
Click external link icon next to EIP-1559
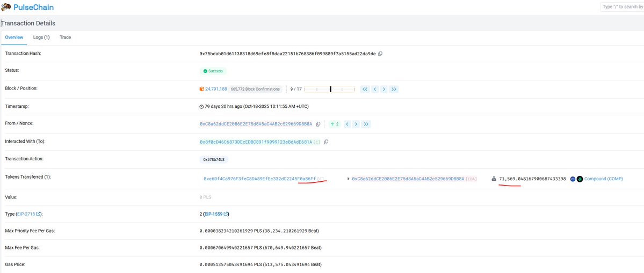pyautogui.click(x=226, y=214)
